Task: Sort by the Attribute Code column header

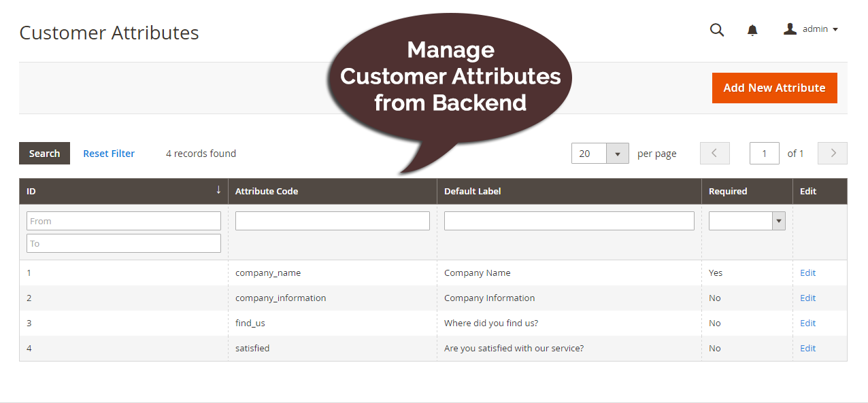Action: click(267, 191)
